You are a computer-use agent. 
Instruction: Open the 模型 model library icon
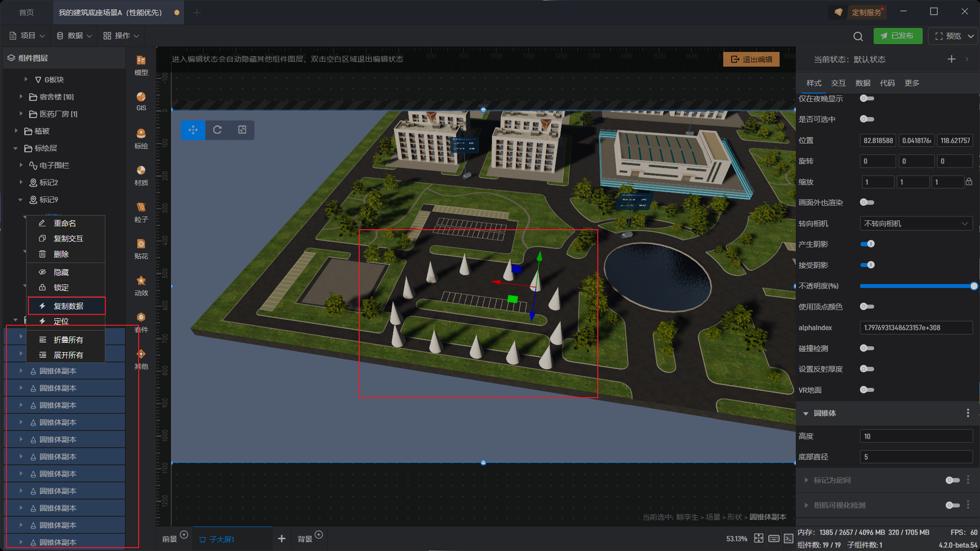coord(141,64)
